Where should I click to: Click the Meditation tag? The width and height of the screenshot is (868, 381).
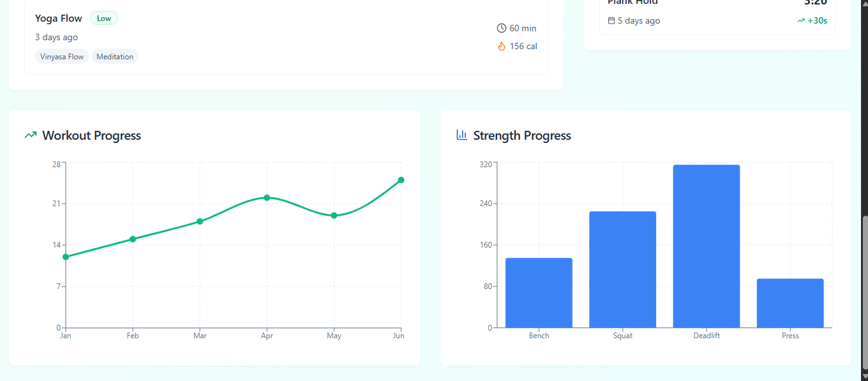coord(115,57)
